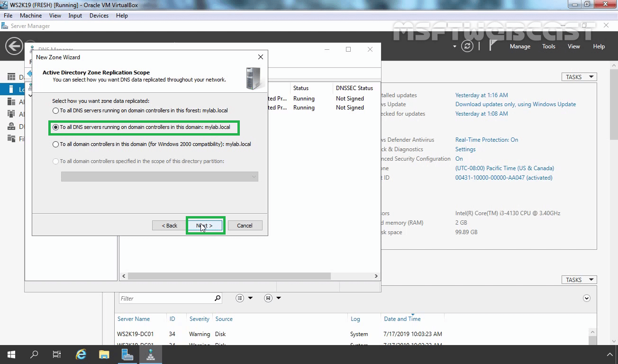
Task: Open the Tools menu in Server Manager
Action: click(549, 46)
